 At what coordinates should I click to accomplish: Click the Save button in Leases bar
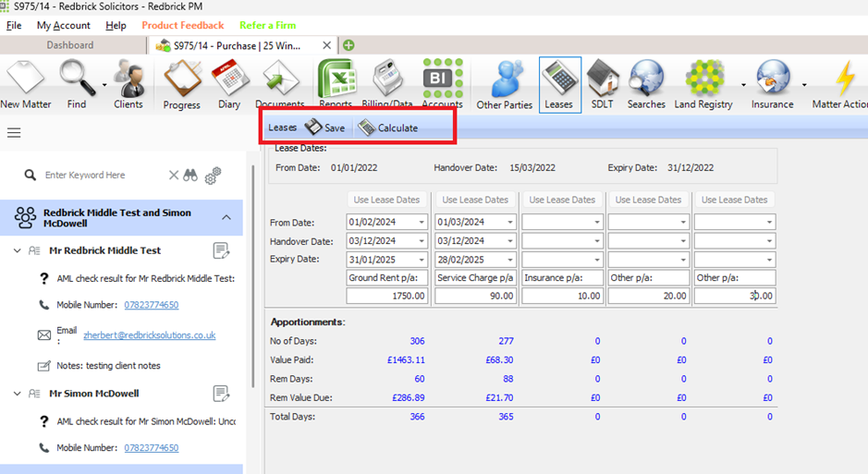click(325, 128)
